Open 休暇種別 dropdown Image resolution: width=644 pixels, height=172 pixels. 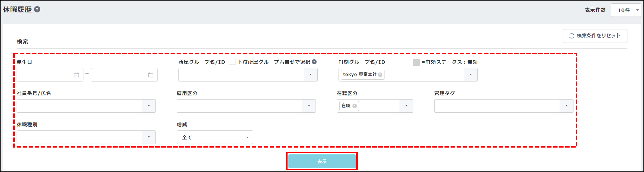pos(149,137)
